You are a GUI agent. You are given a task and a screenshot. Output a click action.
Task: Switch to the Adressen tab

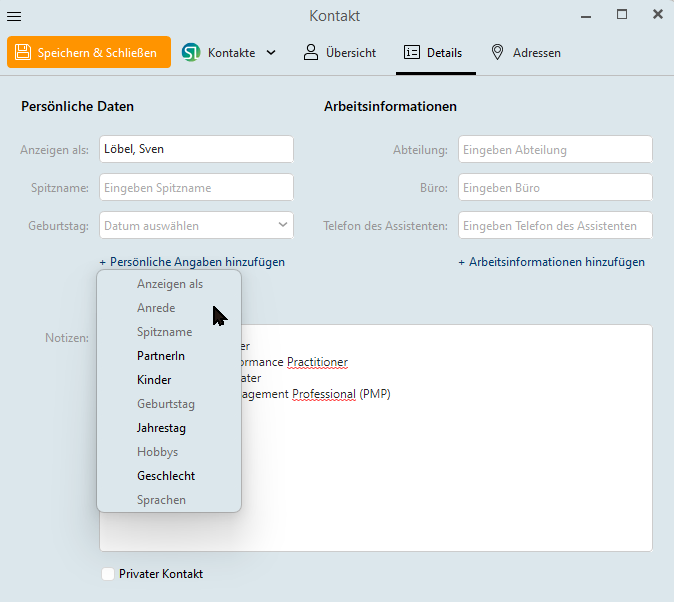[x=525, y=53]
